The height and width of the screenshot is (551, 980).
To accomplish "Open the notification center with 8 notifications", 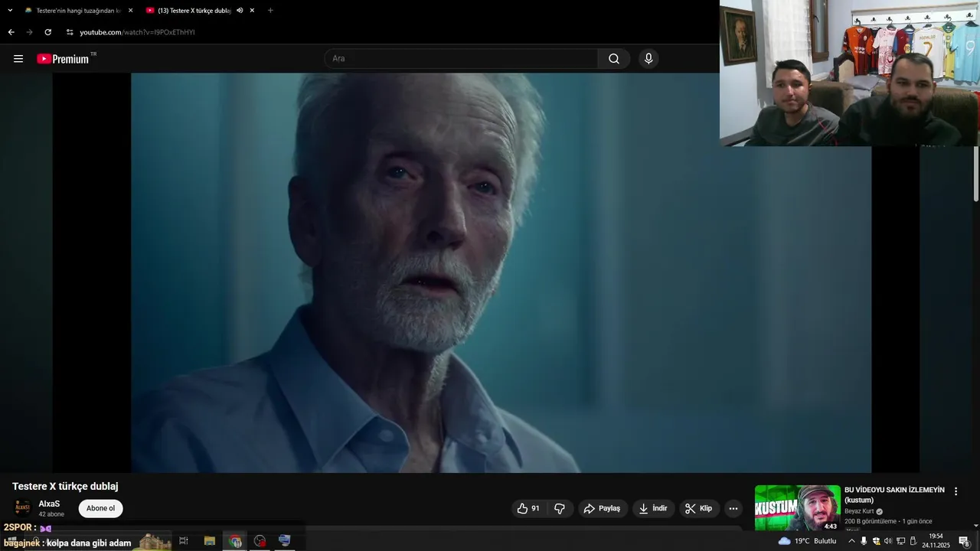I will (x=965, y=541).
